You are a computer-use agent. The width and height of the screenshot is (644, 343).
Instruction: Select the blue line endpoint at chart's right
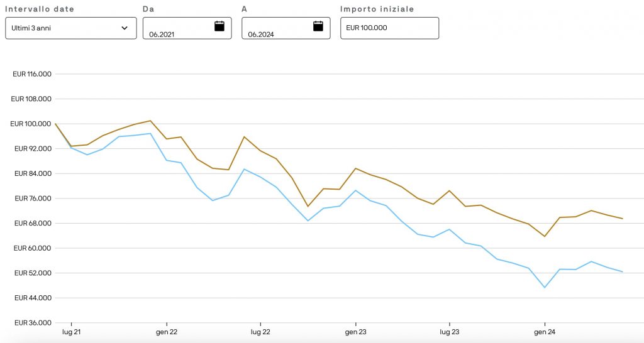(622, 272)
